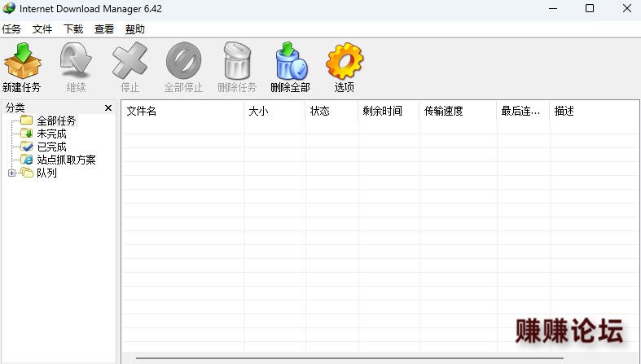
Task: Click the 继续 (resume) toolbar icon
Action: tap(76, 60)
